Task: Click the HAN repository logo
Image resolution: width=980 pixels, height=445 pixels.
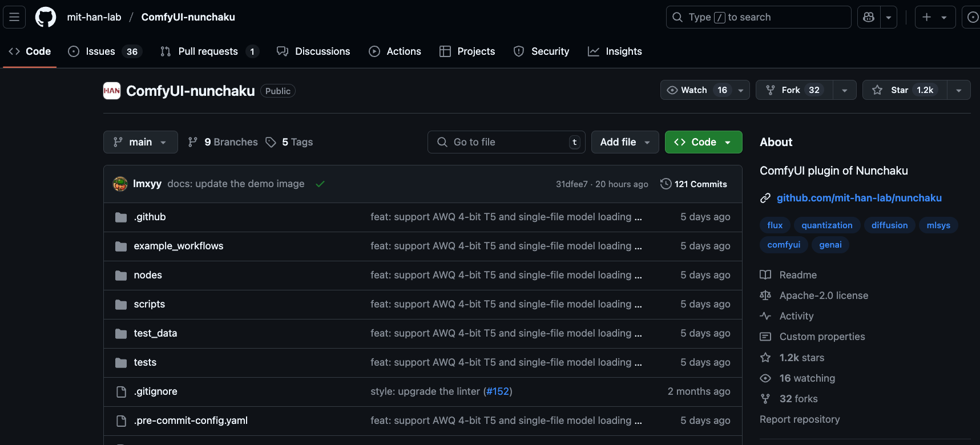Action: tap(112, 91)
